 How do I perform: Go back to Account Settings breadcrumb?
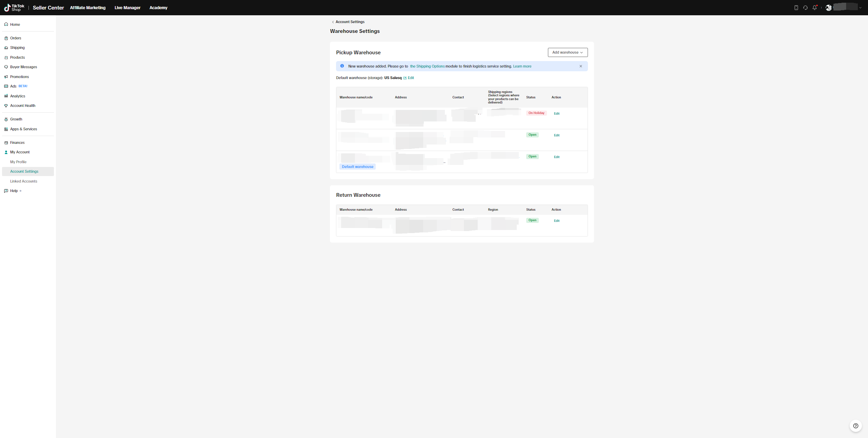click(x=350, y=22)
